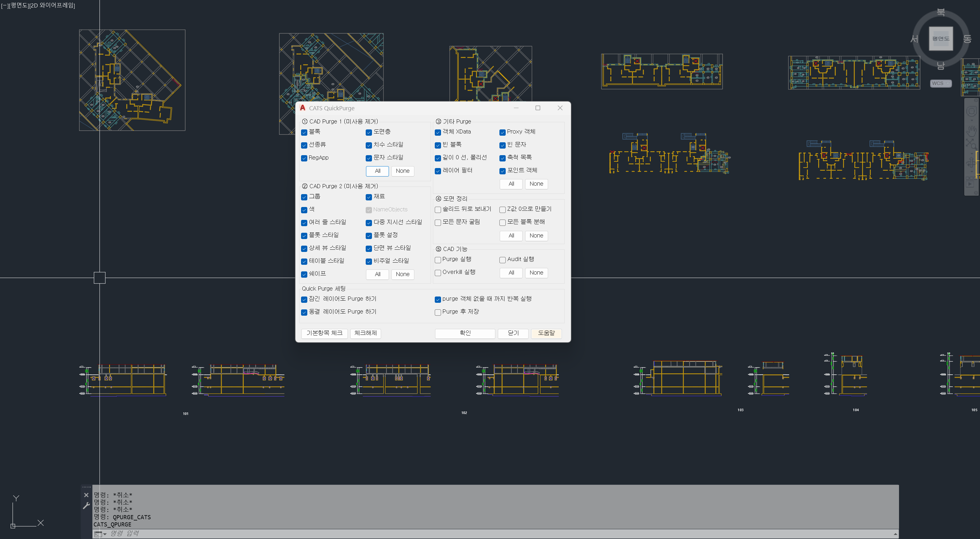Open the [평면도] view controls menu

coord(19,5)
